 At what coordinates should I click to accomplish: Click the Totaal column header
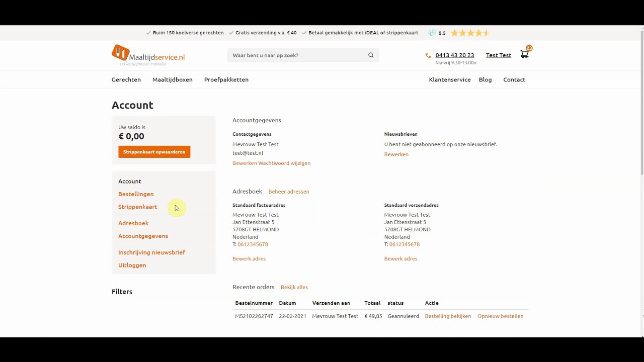(x=373, y=303)
